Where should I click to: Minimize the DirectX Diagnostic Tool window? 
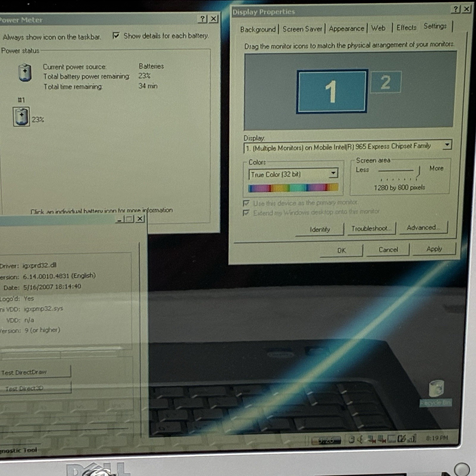point(119,220)
